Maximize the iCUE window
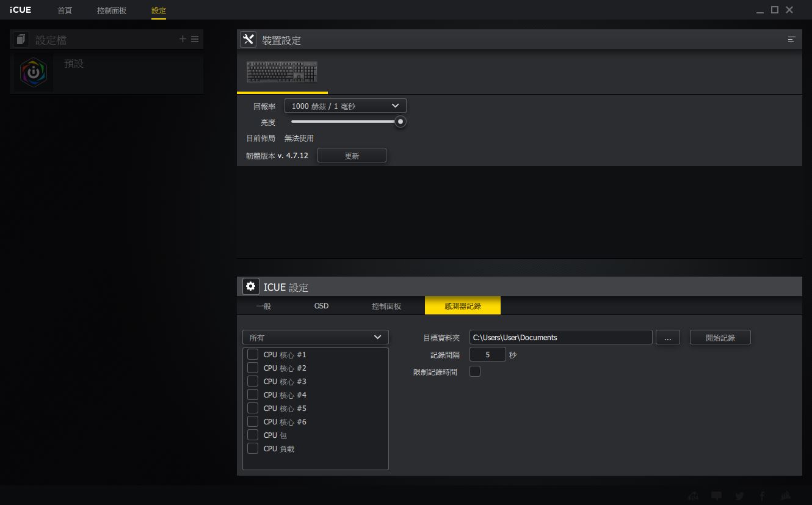This screenshot has height=505, width=812. pyautogui.click(x=775, y=10)
